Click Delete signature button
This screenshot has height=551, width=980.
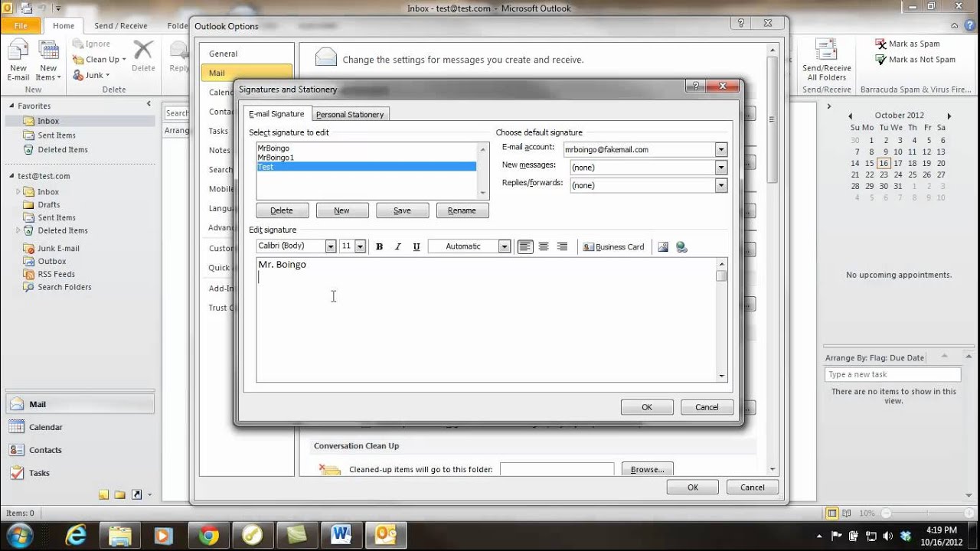[x=282, y=210]
